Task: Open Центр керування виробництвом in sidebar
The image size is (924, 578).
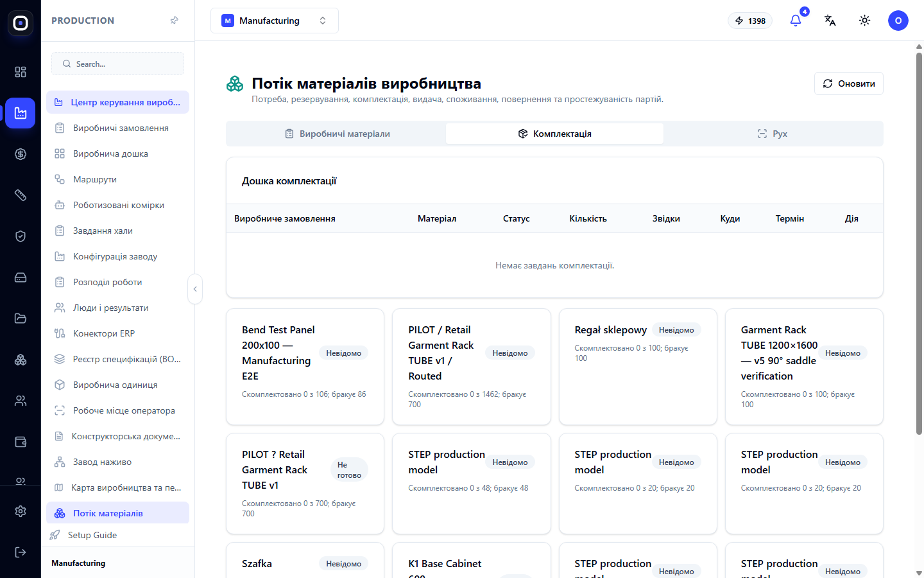Action: pyautogui.click(x=117, y=102)
